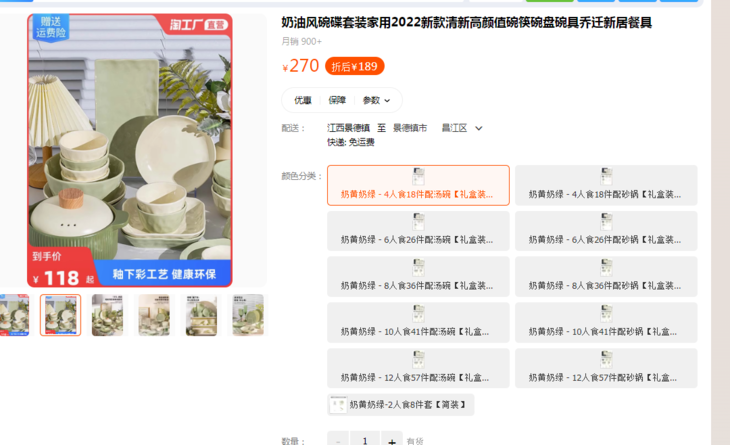730x445 pixels.
Task: Select 奶黄奶绿 6人食26件配汤碗 option
Action: 418,231
